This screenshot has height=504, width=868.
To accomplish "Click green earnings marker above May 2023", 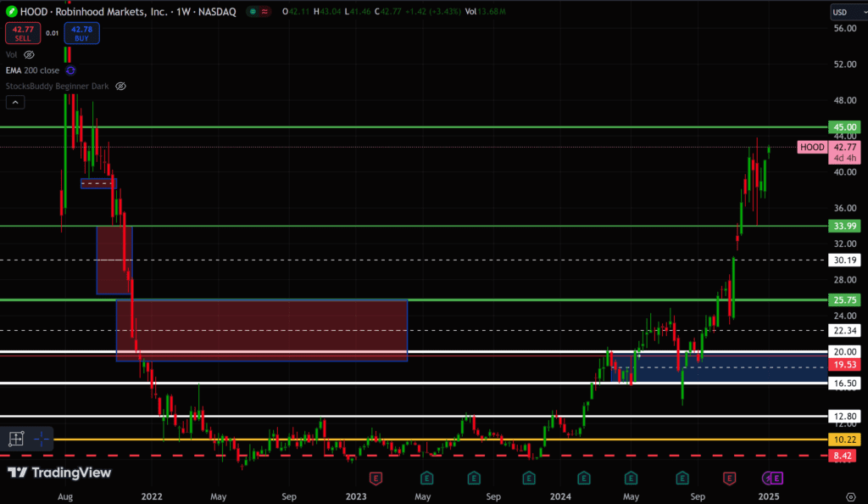I will [426, 478].
